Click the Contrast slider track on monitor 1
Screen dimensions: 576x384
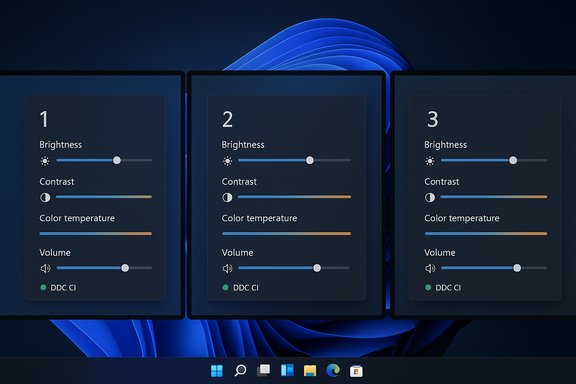point(104,197)
